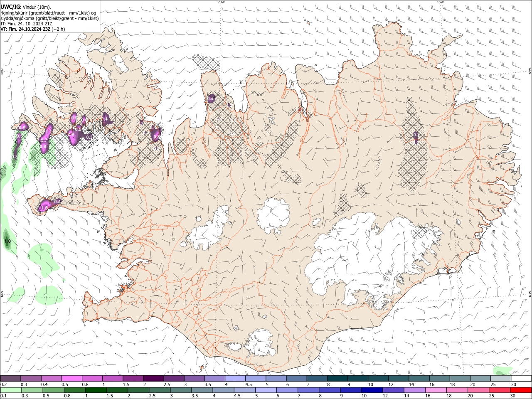Click the 0.4 legend value in color scale
Image resolution: width=532 pixels, height=399 pixels.
(x=44, y=384)
